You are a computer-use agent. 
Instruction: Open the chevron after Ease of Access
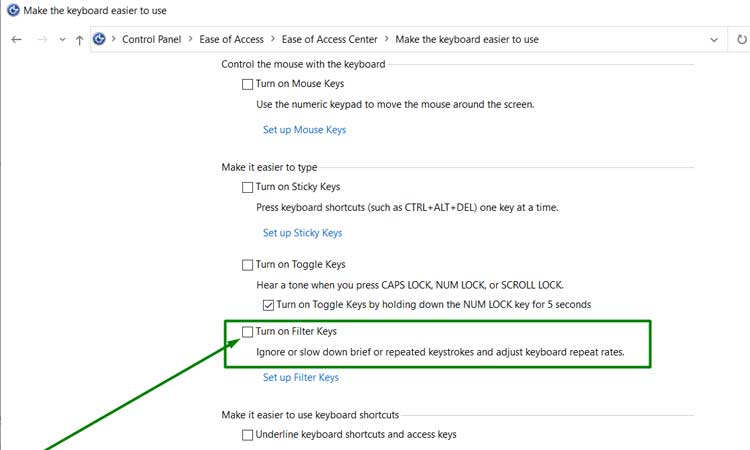(x=273, y=39)
